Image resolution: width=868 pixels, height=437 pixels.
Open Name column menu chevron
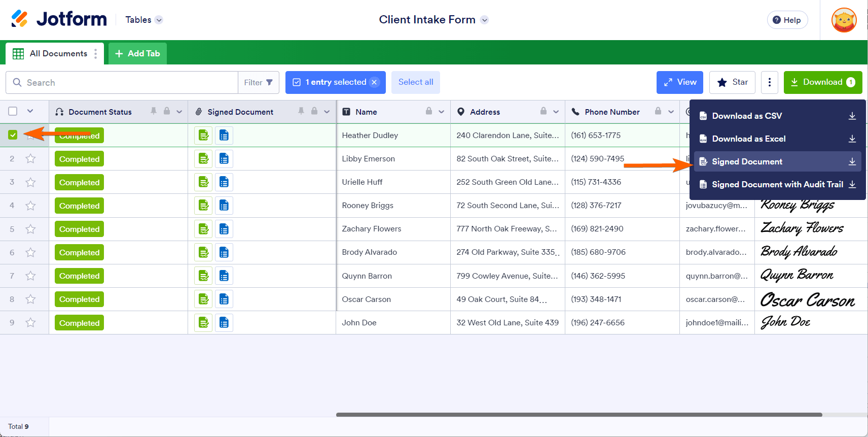441,112
